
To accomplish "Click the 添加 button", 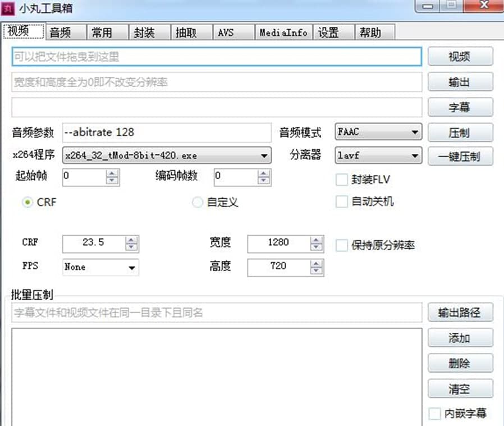I will 460,337.
